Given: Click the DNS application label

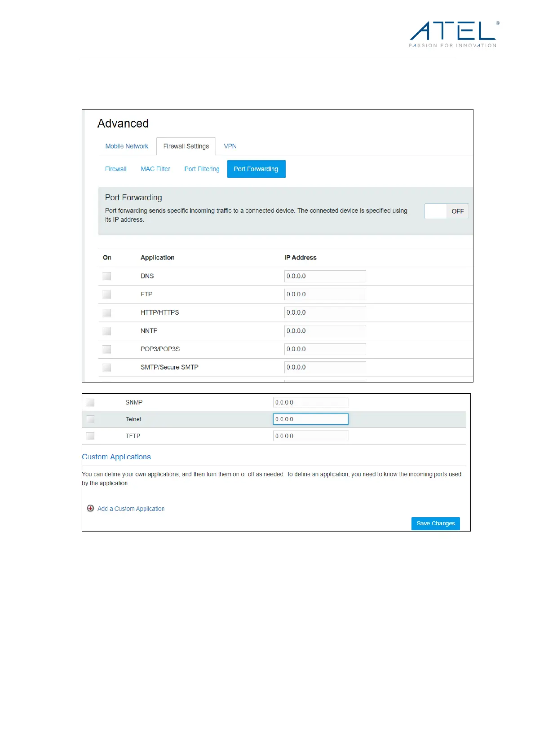Looking at the screenshot, I should pos(147,276).
